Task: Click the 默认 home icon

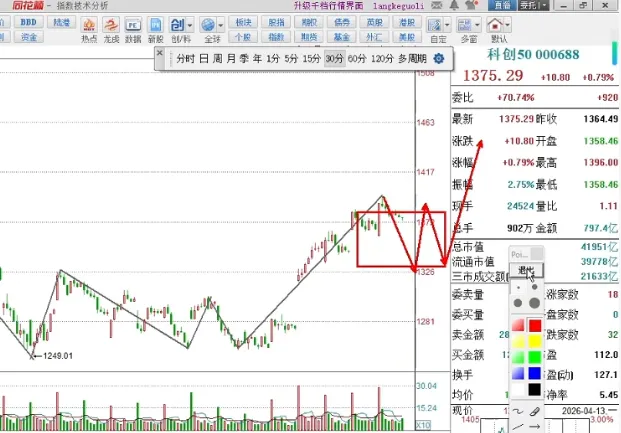Action: pos(495,26)
